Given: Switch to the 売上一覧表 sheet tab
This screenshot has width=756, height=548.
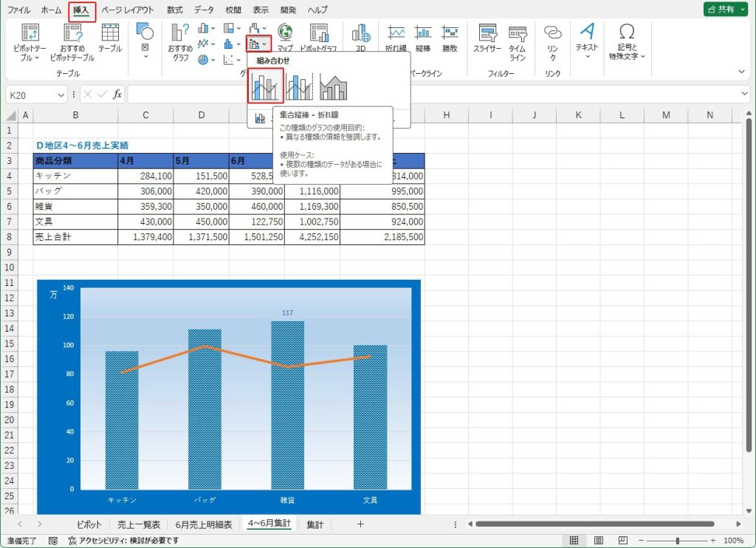Looking at the screenshot, I should point(139,524).
